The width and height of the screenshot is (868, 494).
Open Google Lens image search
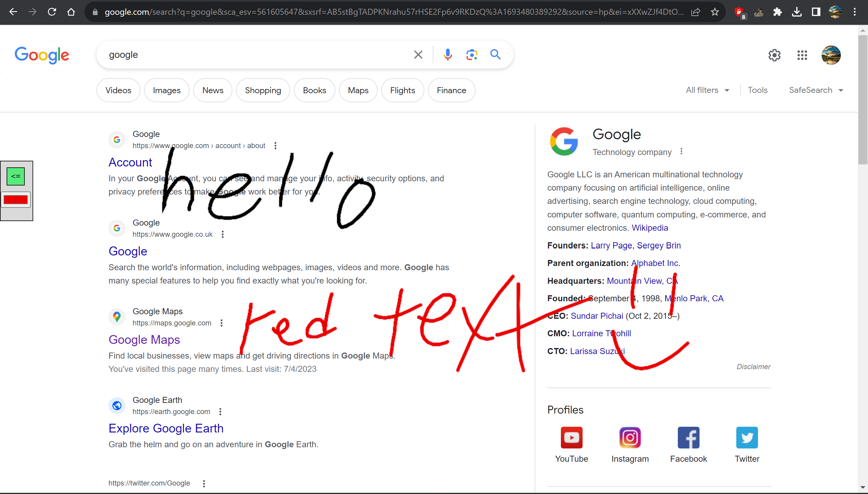472,55
